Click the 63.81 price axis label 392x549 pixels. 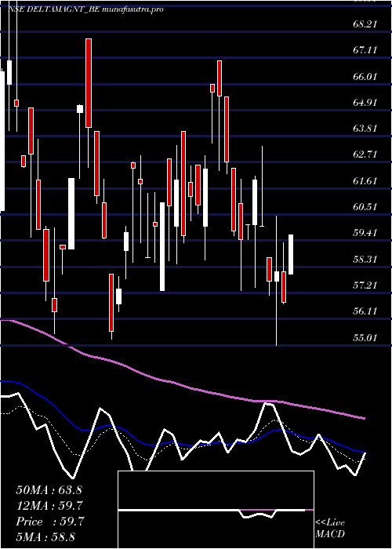365,129
